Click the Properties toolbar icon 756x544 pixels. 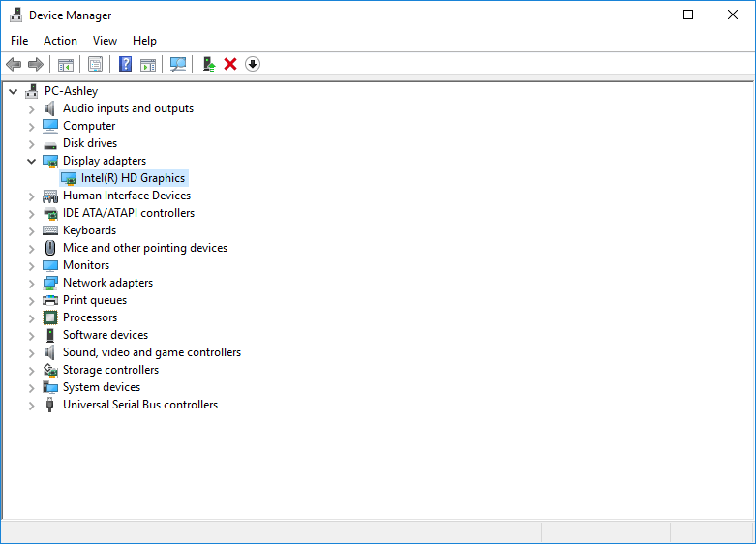pyautogui.click(x=95, y=64)
